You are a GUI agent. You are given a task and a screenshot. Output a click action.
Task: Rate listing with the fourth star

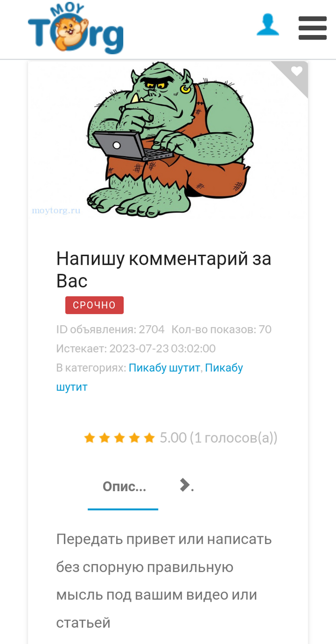coord(134,438)
